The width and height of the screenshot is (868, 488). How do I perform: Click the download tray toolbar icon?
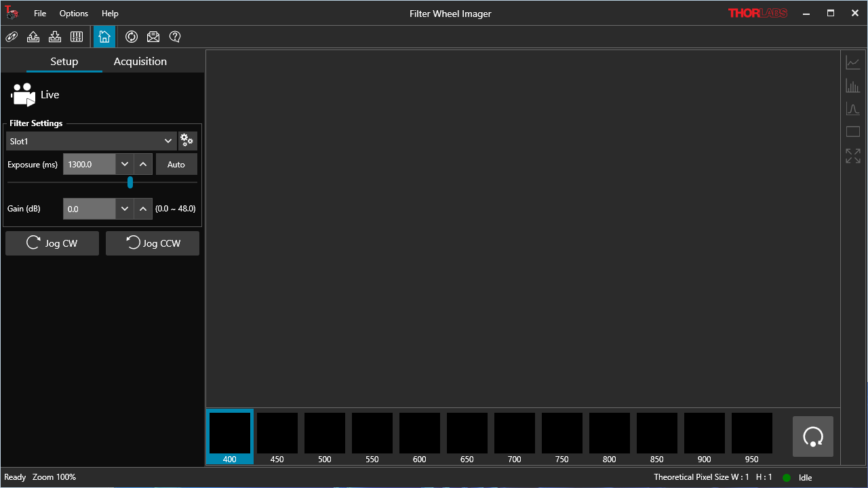[55, 37]
